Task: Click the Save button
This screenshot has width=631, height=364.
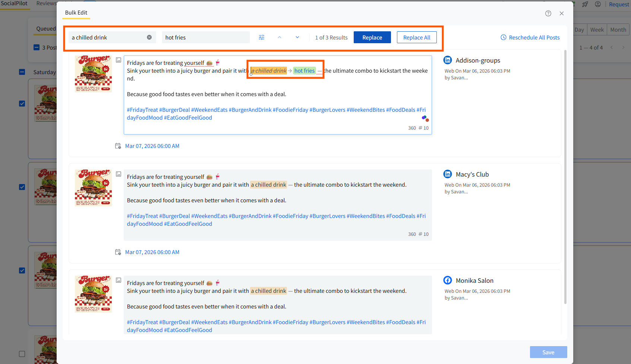Action: [x=549, y=352]
